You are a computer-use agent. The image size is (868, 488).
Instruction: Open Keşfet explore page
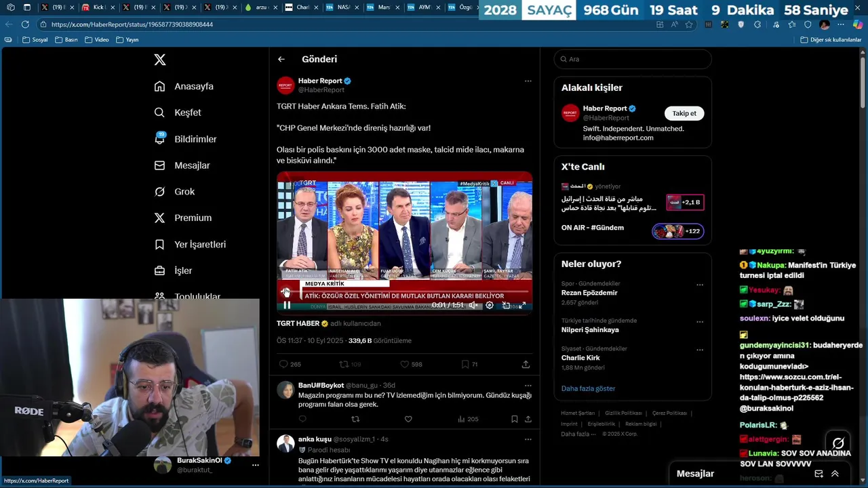point(178,113)
